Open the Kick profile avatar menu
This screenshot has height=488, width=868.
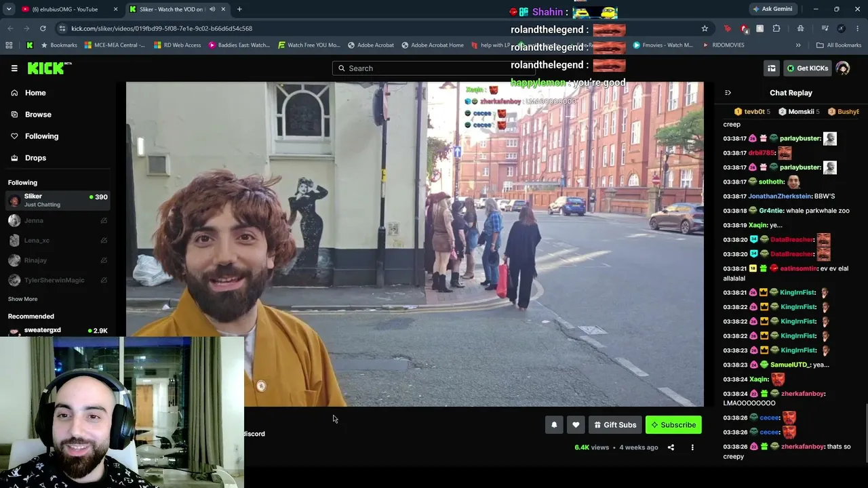pos(843,68)
